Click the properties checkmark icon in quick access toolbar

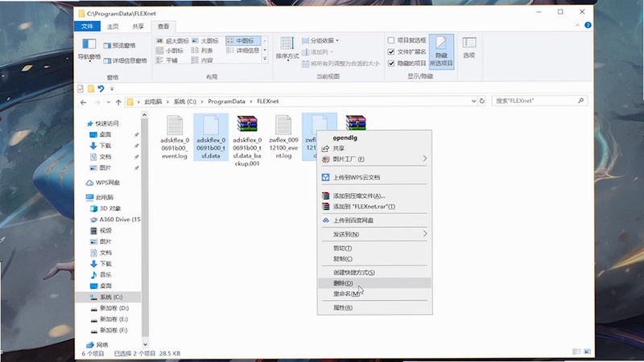[80, 88]
